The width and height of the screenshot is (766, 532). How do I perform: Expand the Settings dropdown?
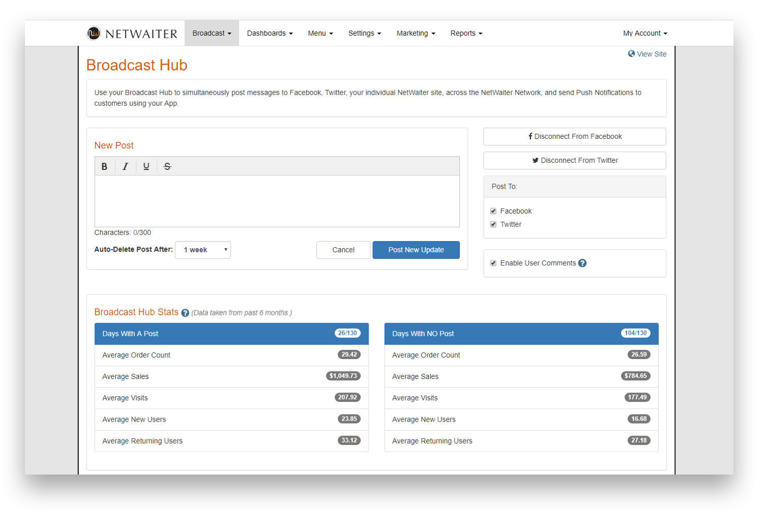click(365, 33)
